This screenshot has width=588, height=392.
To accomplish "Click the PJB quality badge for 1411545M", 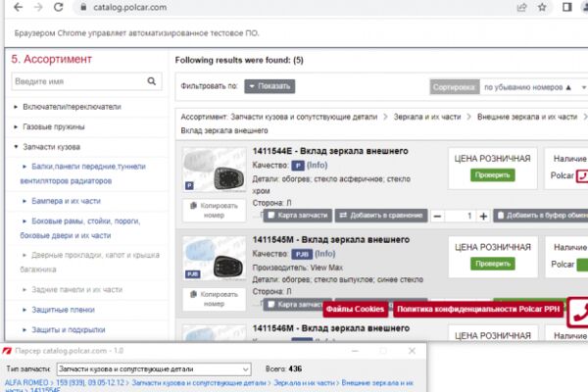I will pyautogui.click(x=302, y=254).
